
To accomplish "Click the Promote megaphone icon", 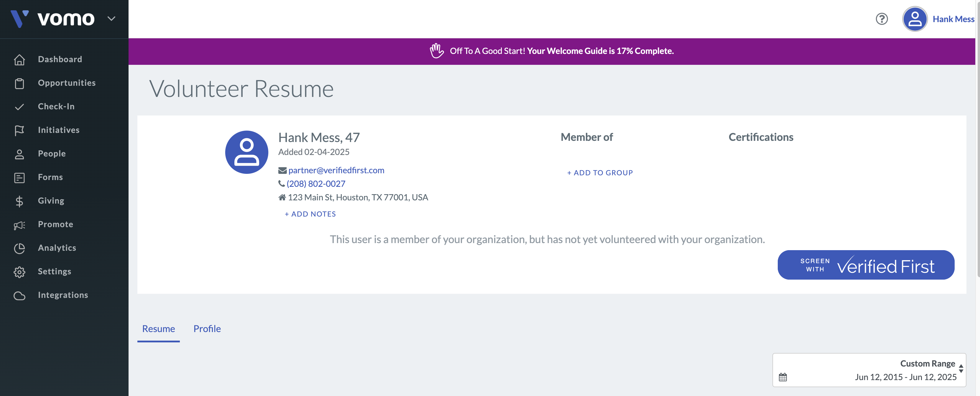I will (19, 225).
